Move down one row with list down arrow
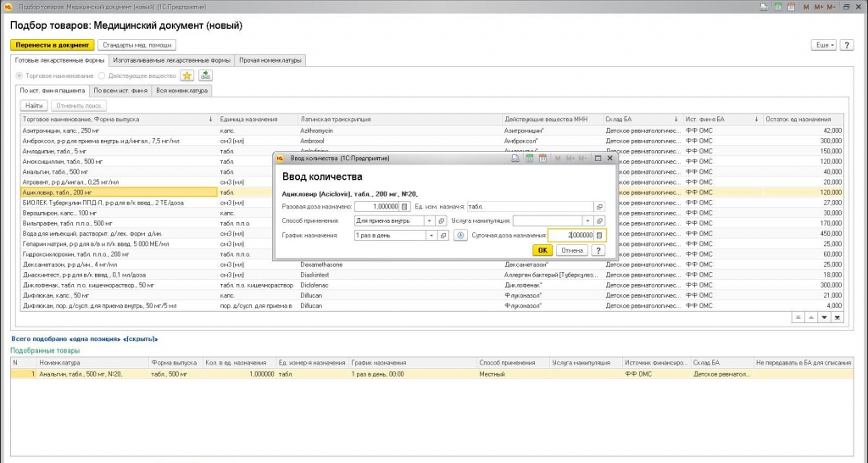 [x=824, y=318]
